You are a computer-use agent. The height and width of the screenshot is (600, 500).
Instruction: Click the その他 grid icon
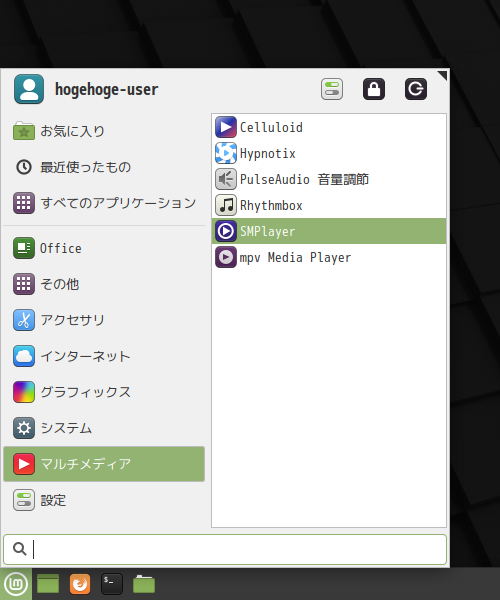[24, 284]
